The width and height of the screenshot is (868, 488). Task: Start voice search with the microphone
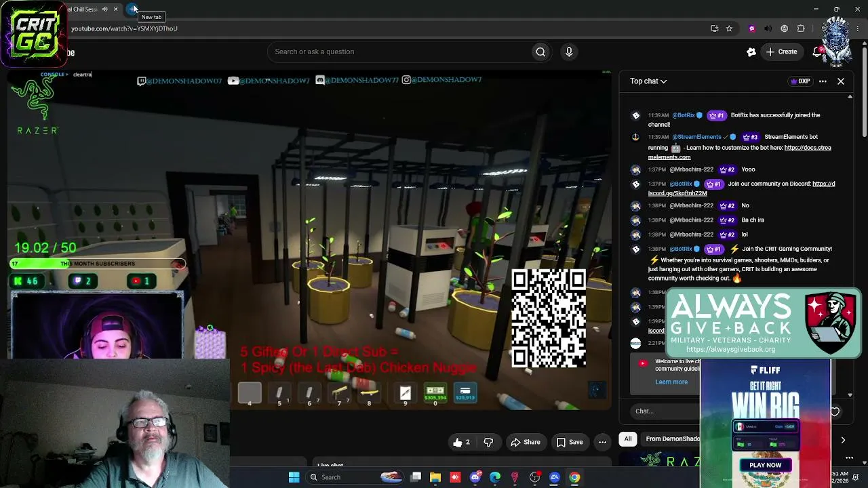coord(569,52)
